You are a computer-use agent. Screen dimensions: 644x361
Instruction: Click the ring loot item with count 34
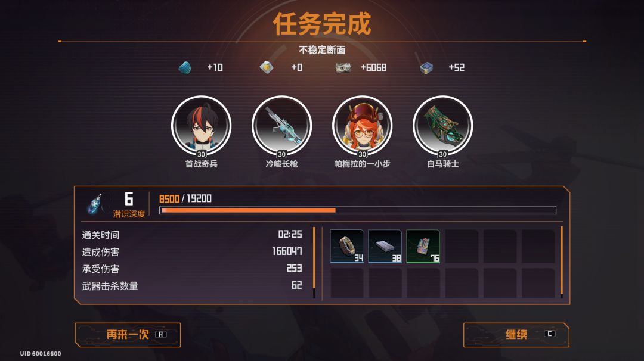[x=347, y=246]
